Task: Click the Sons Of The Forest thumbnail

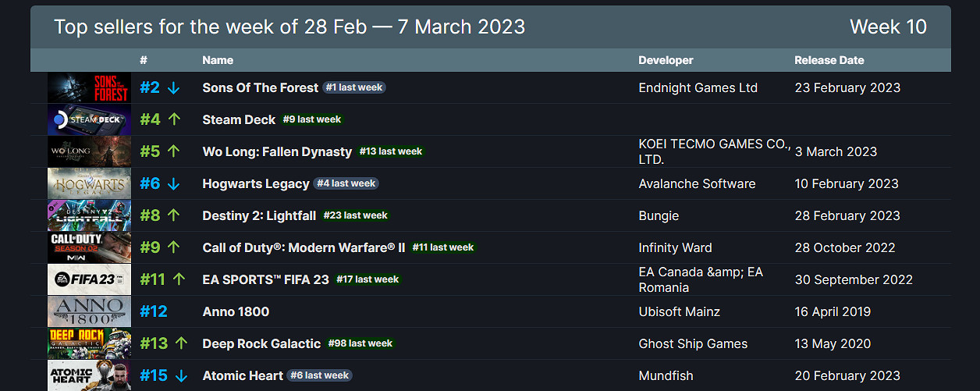Action: point(89,87)
